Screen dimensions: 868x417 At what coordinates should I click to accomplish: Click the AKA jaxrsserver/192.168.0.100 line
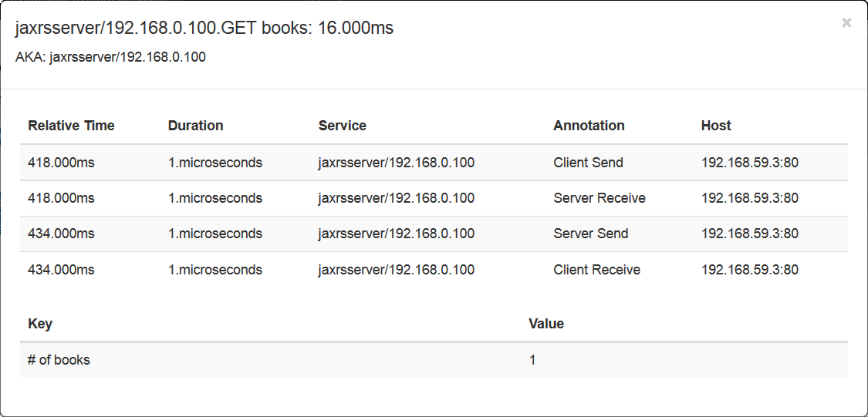tap(110, 57)
